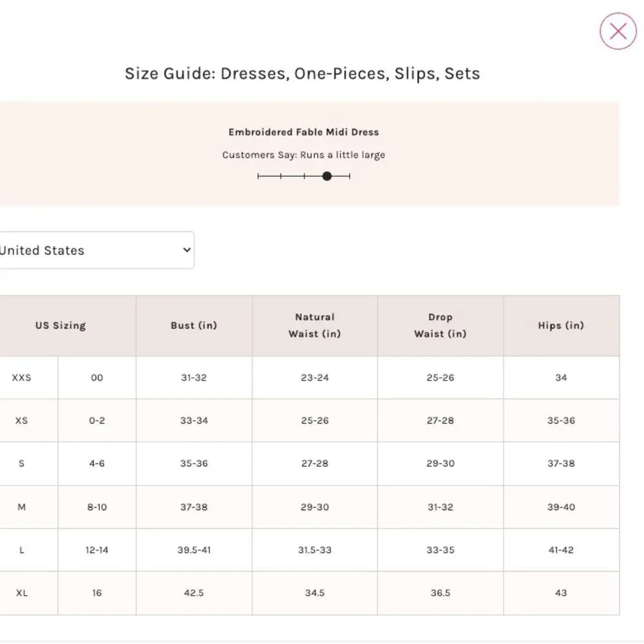
Task: Click the L hips measurement "41-42"
Action: [x=561, y=550]
